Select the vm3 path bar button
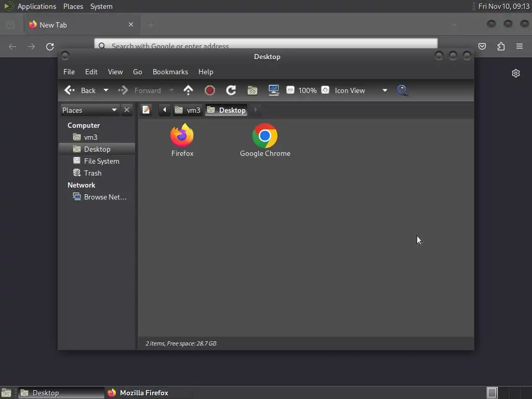This screenshot has width=532, height=399. coord(188,110)
